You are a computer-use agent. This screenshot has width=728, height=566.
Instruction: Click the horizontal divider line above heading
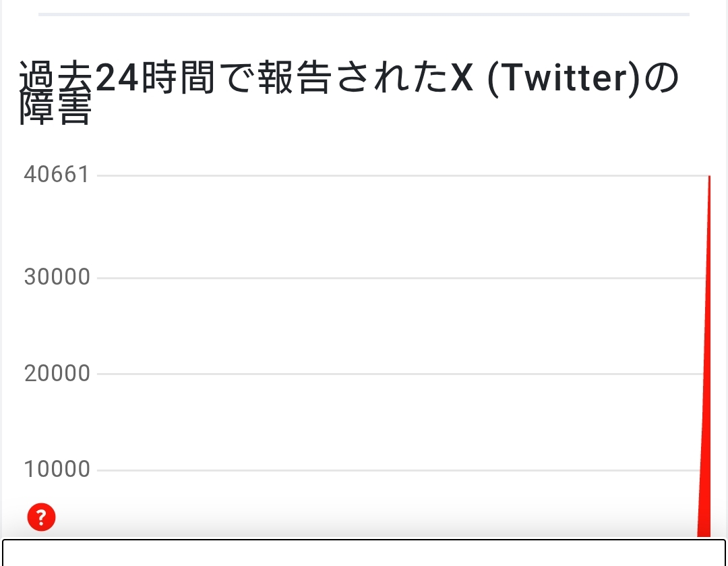tap(364, 13)
